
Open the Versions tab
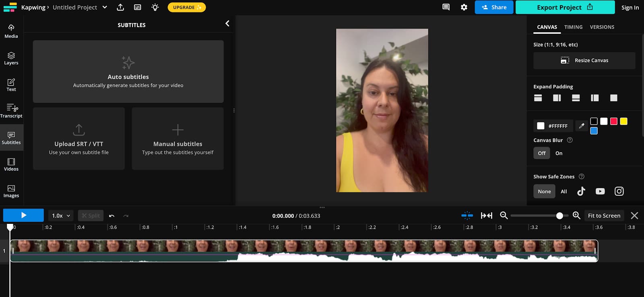coord(602,27)
